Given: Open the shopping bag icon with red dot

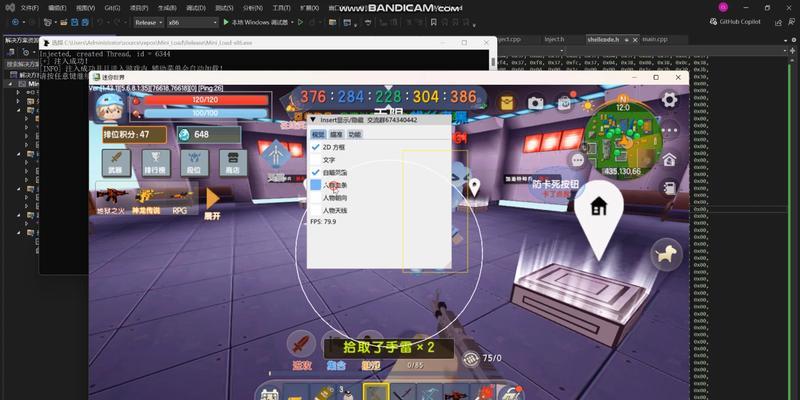Looking at the screenshot, I should click(x=565, y=103).
